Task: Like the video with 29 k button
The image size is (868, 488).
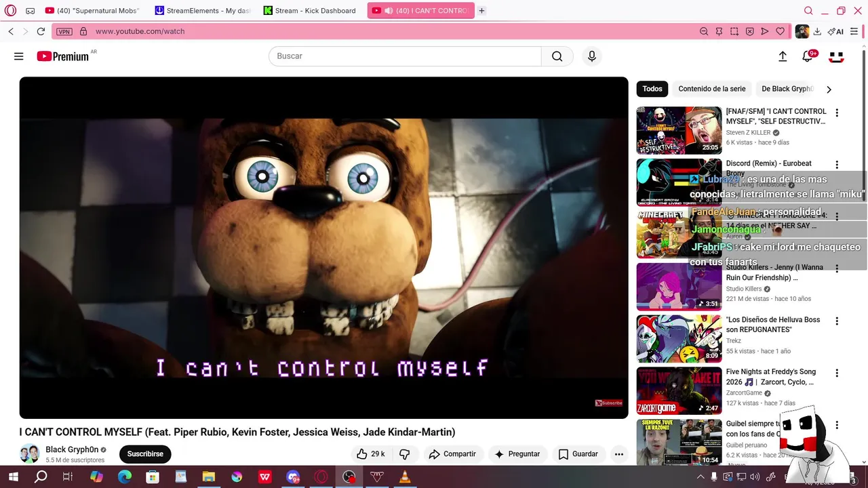Action: (371, 454)
